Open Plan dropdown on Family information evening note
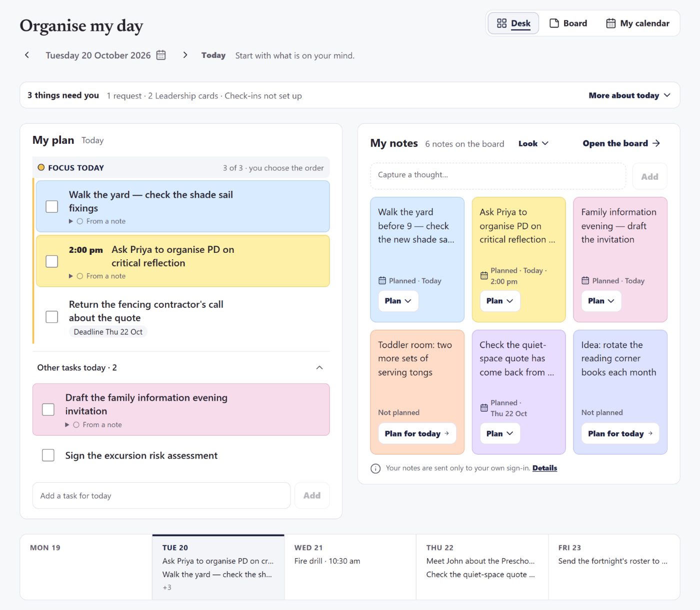 click(601, 301)
